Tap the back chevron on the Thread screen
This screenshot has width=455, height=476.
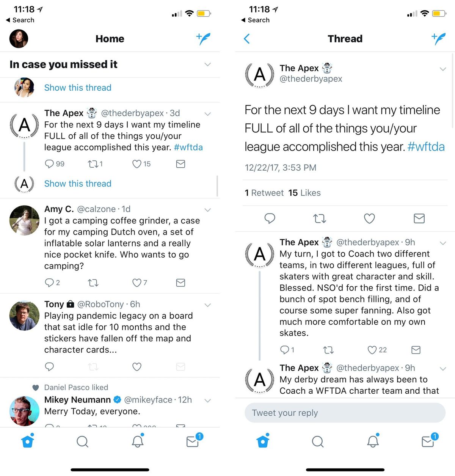point(247,39)
